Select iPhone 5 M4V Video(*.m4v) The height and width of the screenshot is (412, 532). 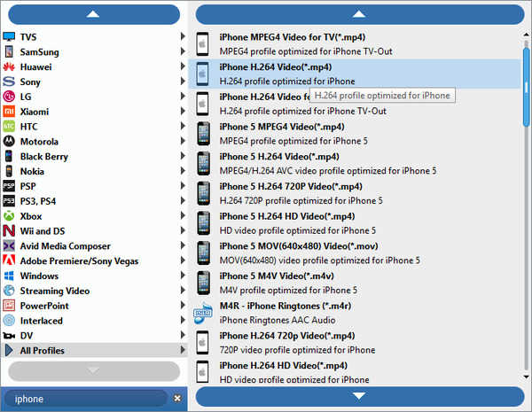355,283
